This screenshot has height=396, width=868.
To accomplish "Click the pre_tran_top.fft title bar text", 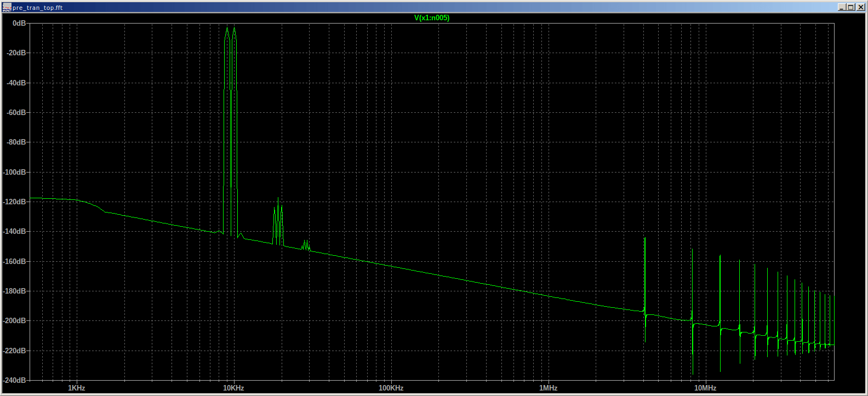I will pyautogui.click(x=38, y=8).
